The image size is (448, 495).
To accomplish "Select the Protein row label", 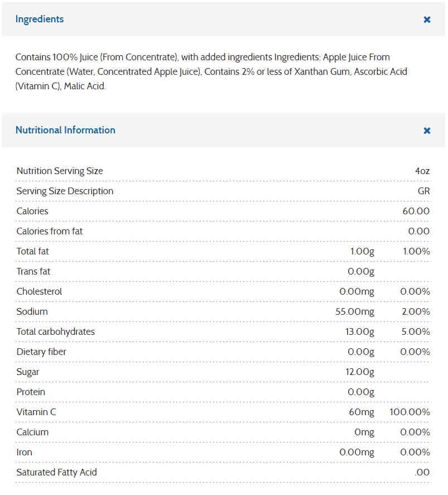I will (31, 392).
